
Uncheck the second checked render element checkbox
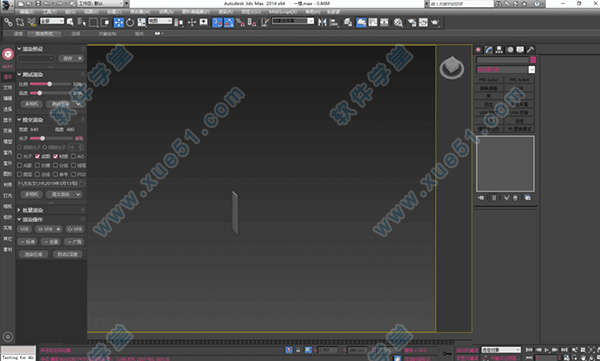[x=55, y=156]
